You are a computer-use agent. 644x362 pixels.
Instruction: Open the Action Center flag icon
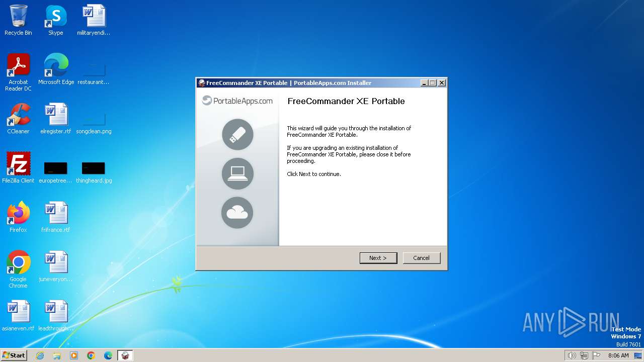tap(596, 355)
